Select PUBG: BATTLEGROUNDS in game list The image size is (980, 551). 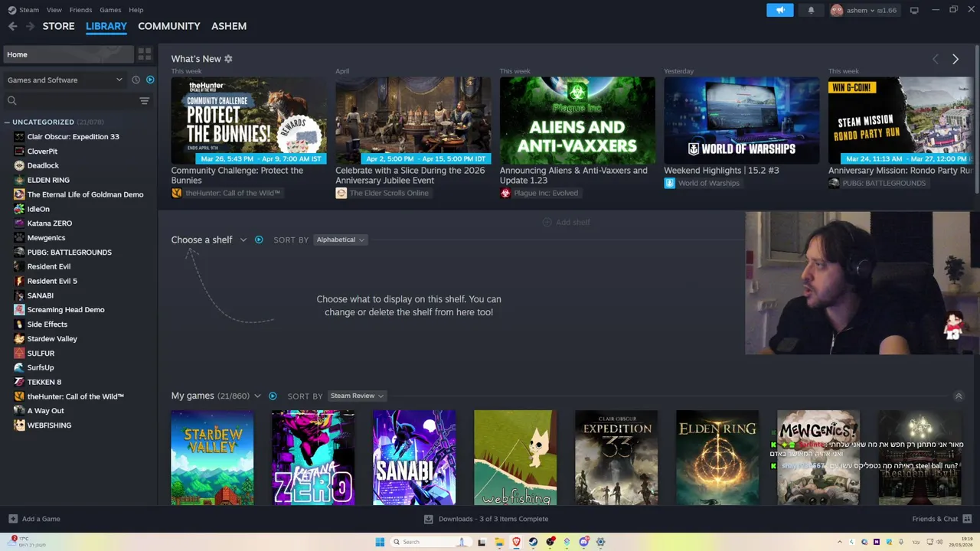coord(70,252)
